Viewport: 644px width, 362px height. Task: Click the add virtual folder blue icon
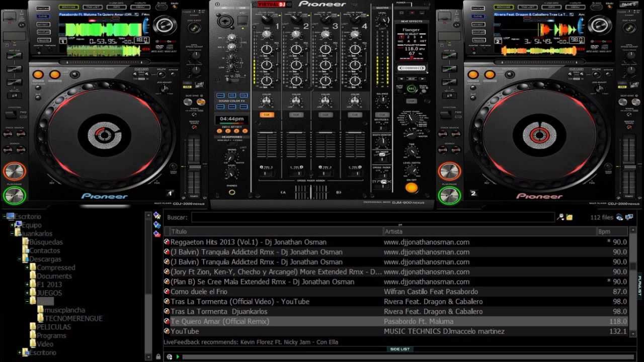click(x=157, y=225)
